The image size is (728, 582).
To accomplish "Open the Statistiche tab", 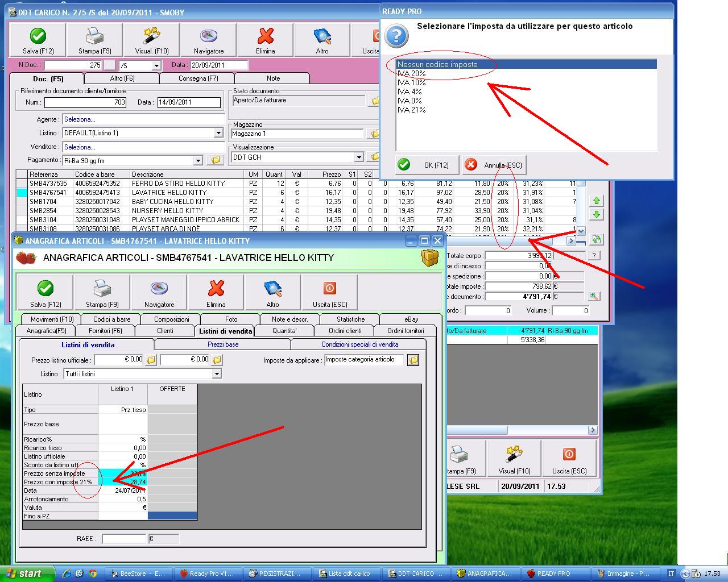I will coord(350,319).
